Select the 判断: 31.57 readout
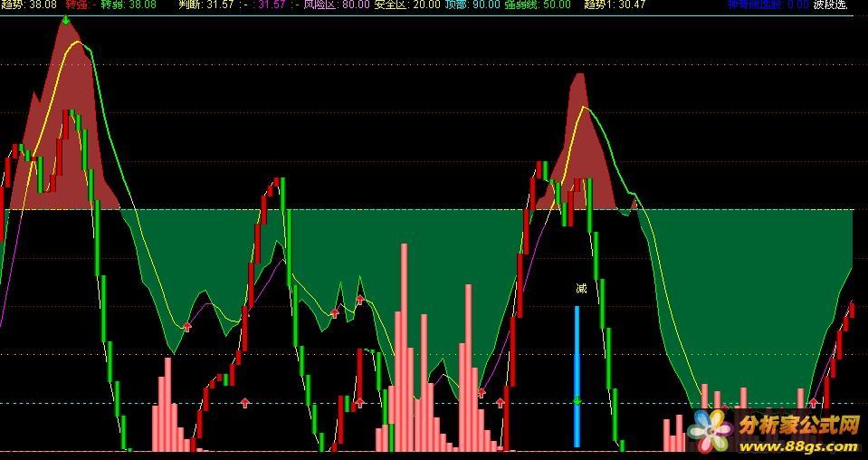868x460 pixels. [207, 5]
